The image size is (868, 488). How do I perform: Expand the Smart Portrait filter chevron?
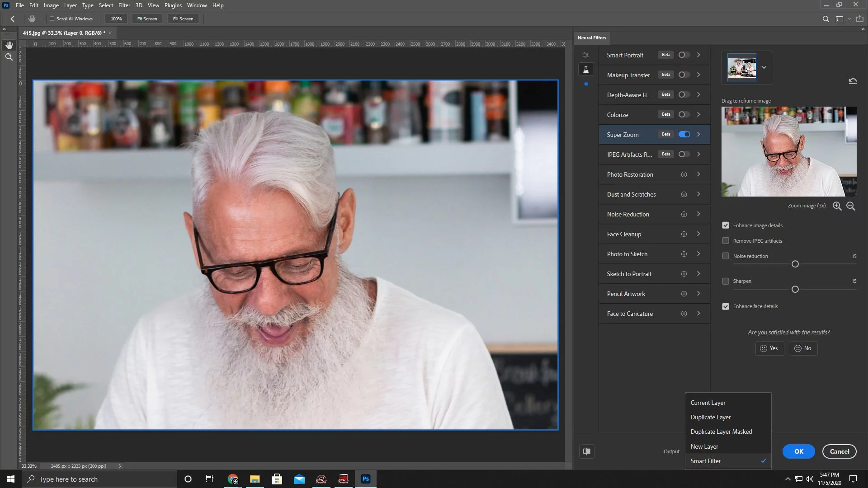tap(698, 55)
